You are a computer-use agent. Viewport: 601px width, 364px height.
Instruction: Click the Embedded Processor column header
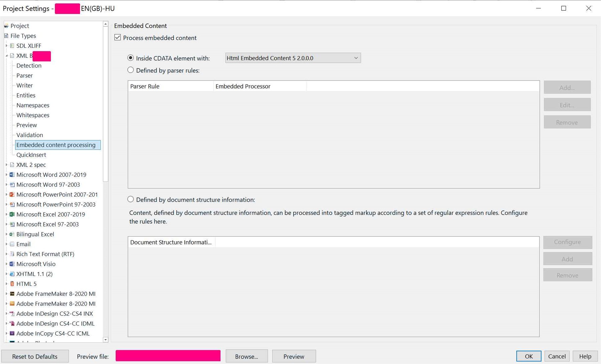[x=260, y=86]
